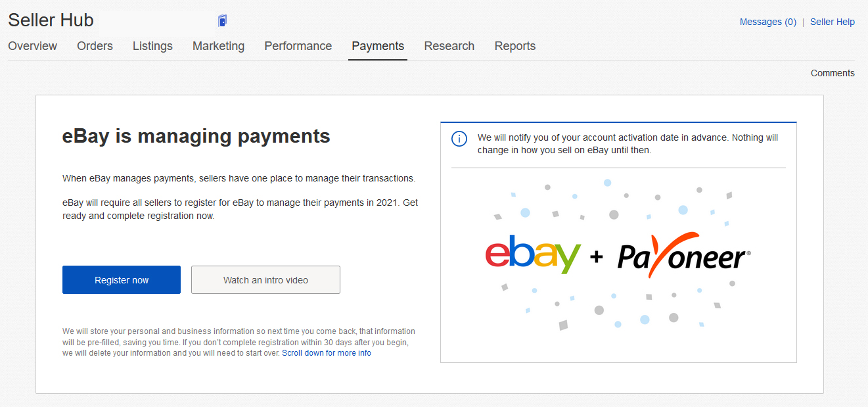868x407 pixels.
Task: Open Messages (0) link
Action: click(x=767, y=22)
